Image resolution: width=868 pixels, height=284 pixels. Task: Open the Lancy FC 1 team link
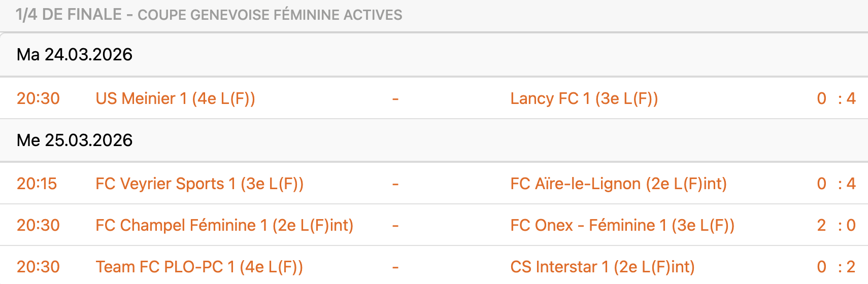(x=584, y=98)
